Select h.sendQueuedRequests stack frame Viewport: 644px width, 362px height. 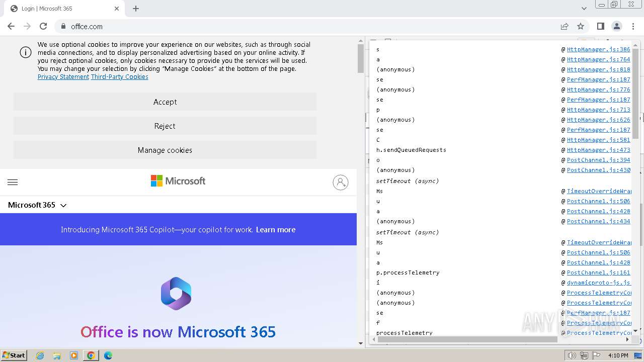click(411, 150)
